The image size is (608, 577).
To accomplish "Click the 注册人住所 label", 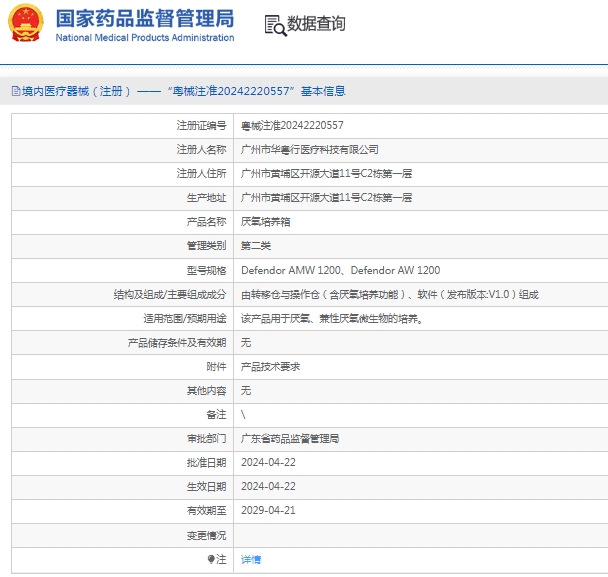I will tap(201, 173).
